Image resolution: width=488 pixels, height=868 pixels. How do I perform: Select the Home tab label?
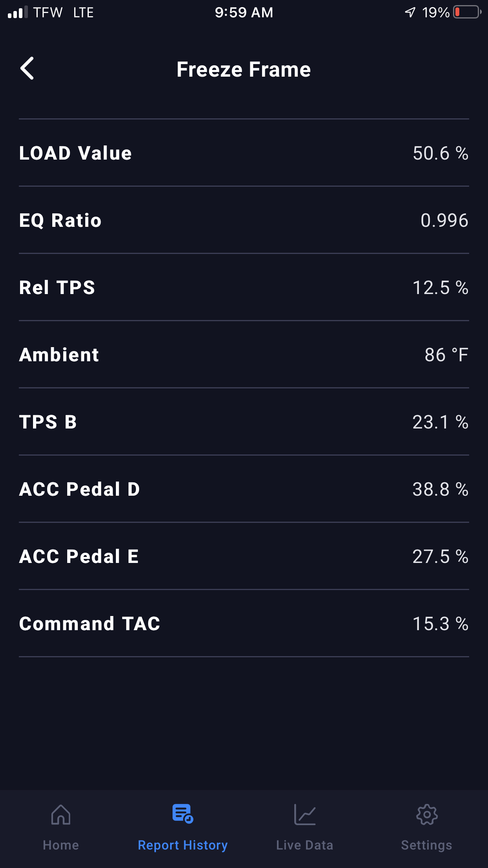pyautogui.click(x=61, y=845)
